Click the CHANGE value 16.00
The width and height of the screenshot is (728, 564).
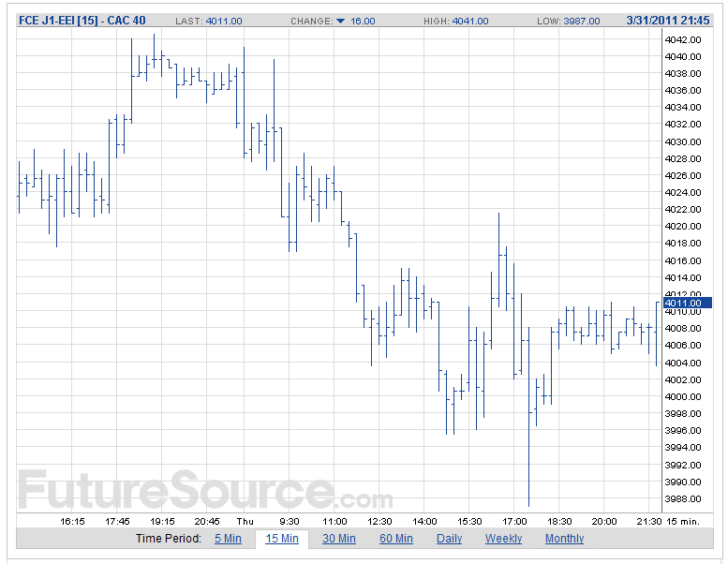click(363, 21)
